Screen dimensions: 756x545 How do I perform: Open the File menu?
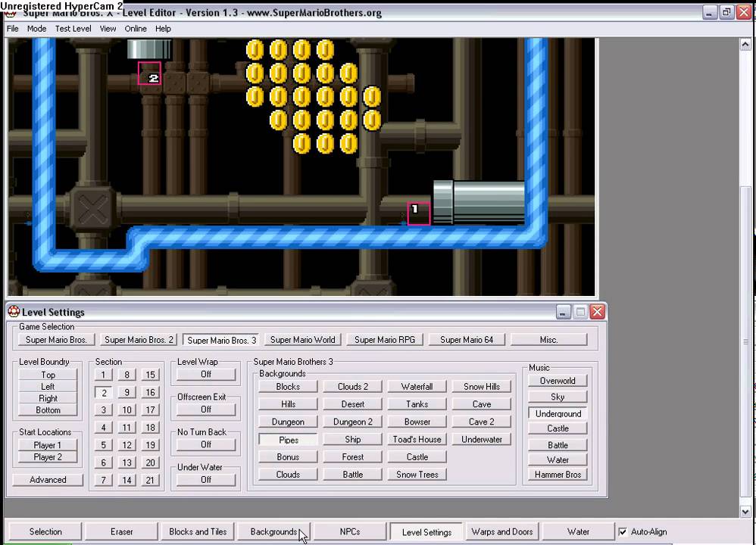point(13,29)
